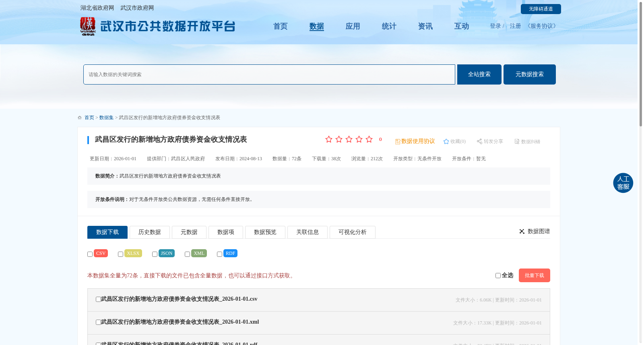Rate with the second star
Screen dimensions: 644x345
339,139
